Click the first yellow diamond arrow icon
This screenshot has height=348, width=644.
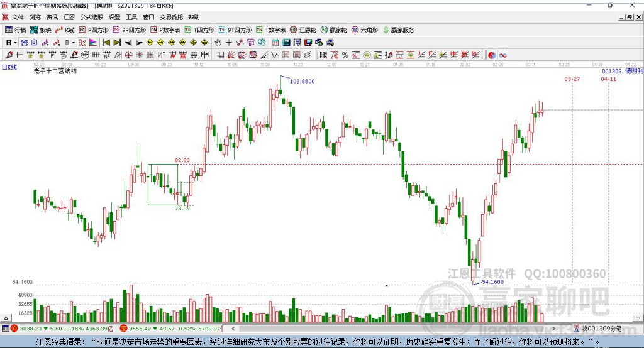pos(150,43)
